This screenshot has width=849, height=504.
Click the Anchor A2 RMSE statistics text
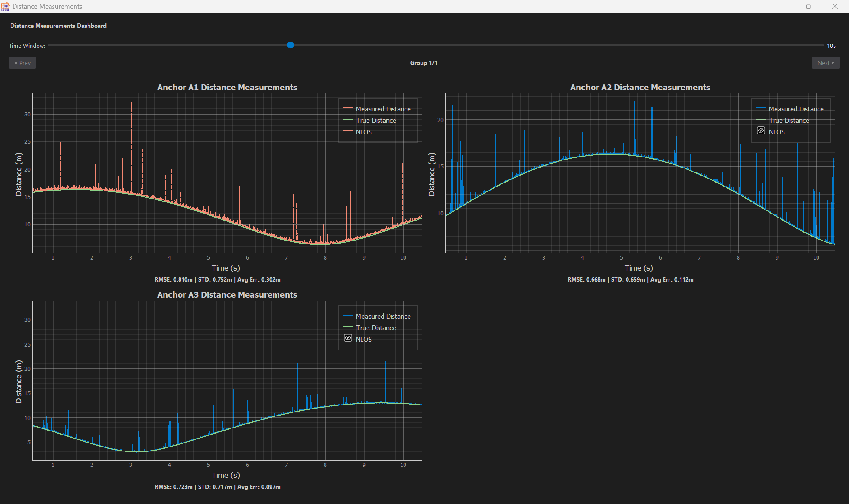pyautogui.click(x=630, y=279)
